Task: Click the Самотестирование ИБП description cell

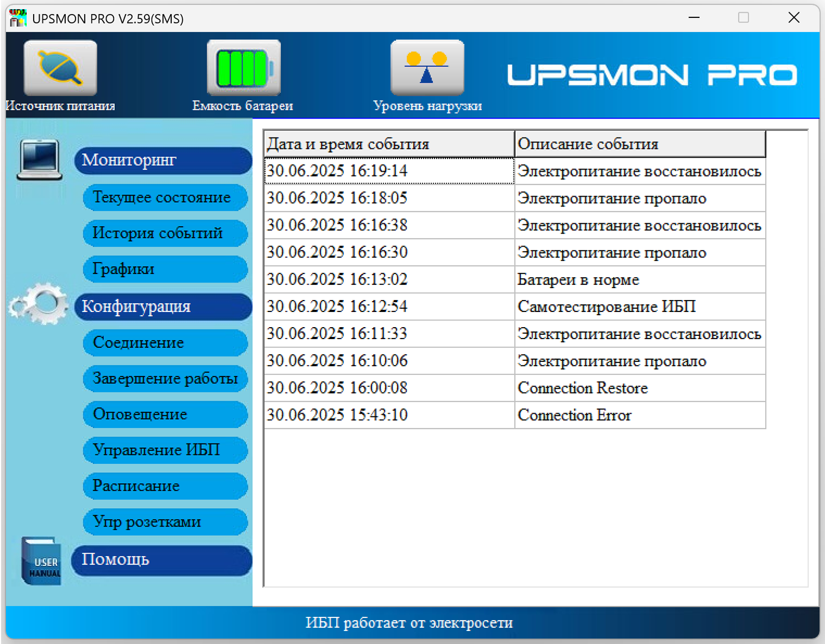Action: (640, 307)
